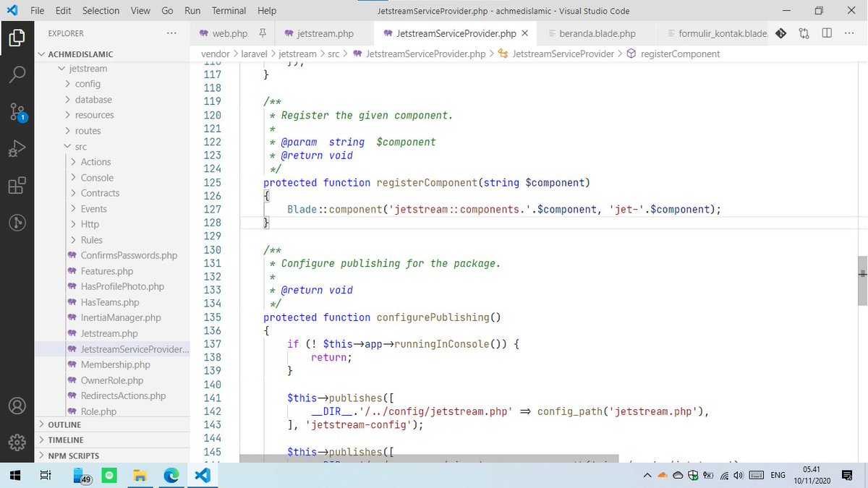
Task: Click the editor horizontal scrollbar
Action: 429,459
